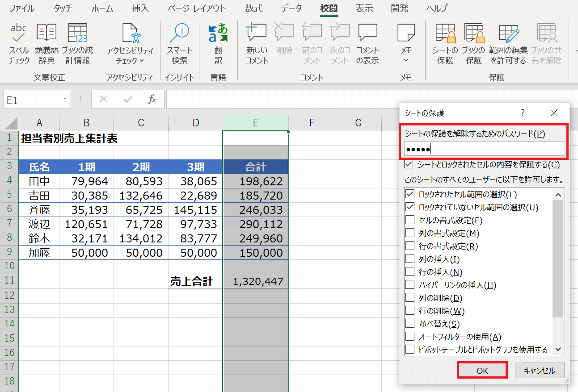
Task: Open the メモ notes dropdown
Action: tap(406, 60)
